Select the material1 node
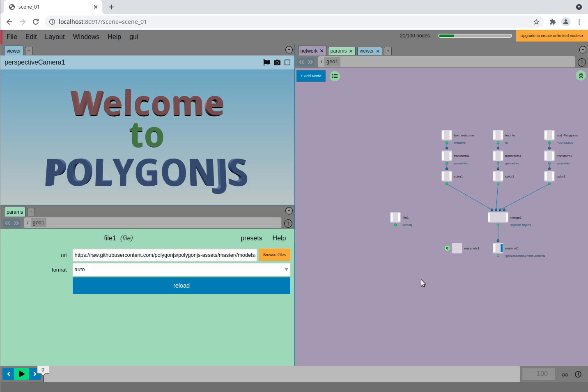 point(498,248)
